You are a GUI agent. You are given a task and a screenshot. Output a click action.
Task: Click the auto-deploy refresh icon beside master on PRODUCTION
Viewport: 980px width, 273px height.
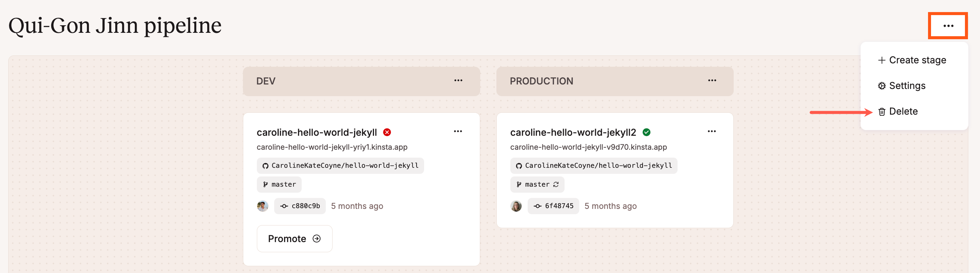556,184
